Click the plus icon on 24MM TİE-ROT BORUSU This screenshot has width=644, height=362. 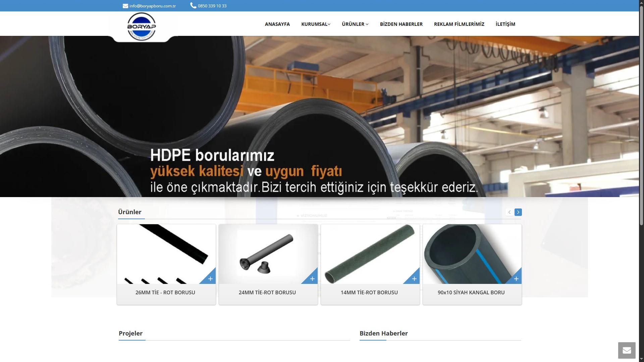[x=312, y=279]
